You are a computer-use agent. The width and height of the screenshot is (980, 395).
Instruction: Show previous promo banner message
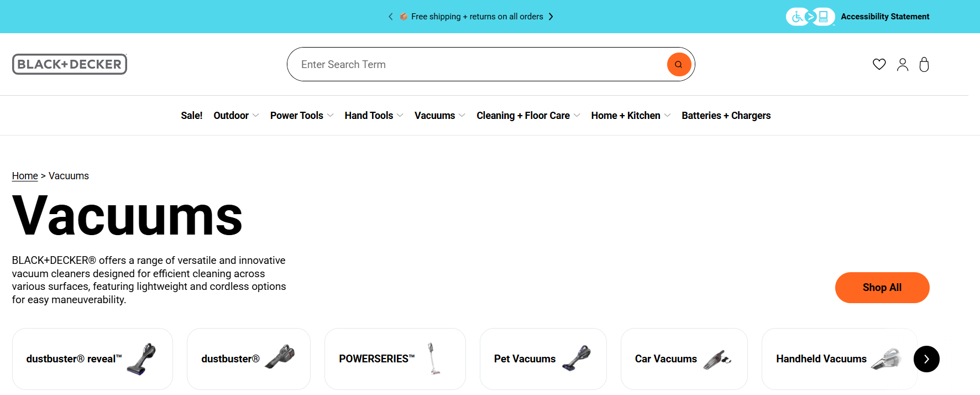[391, 17]
